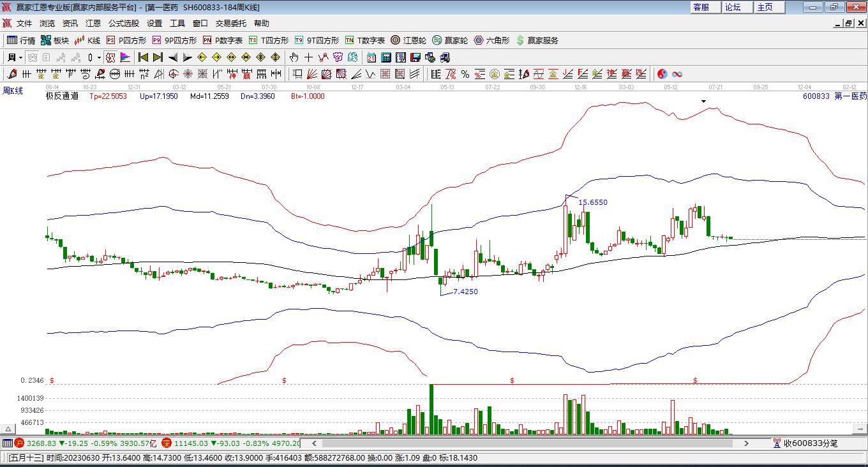Screen dimensions: 868x467
Task: Switch to the K线 candlestick chart
Action: pyautogui.click(x=88, y=40)
